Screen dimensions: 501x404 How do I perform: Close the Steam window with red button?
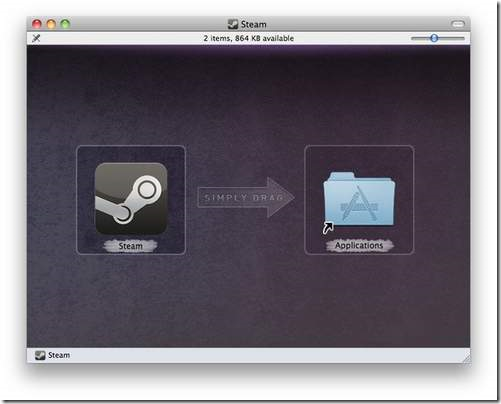pos(37,24)
